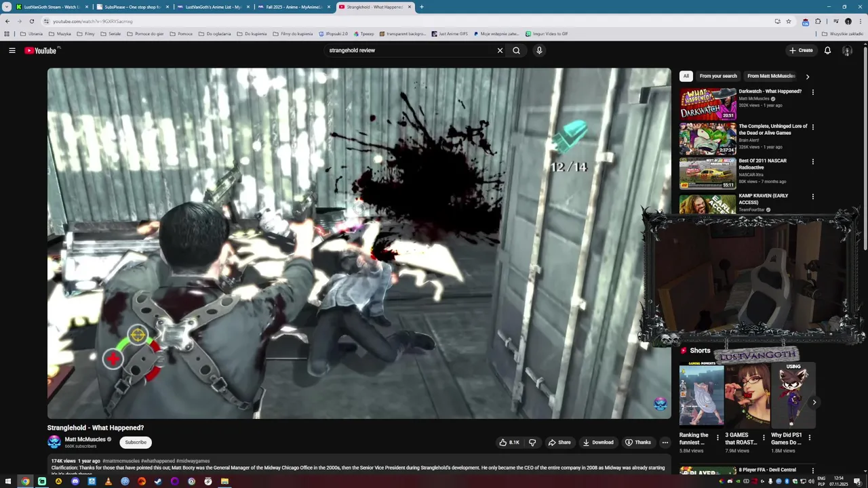
Task: Open the YouTube hamburger guide menu
Action: [x=12, y=50]
